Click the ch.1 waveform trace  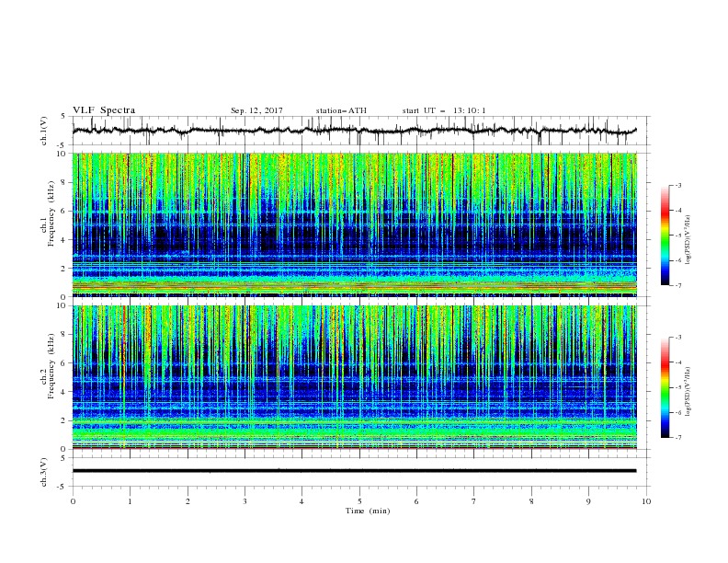(354, 131)
